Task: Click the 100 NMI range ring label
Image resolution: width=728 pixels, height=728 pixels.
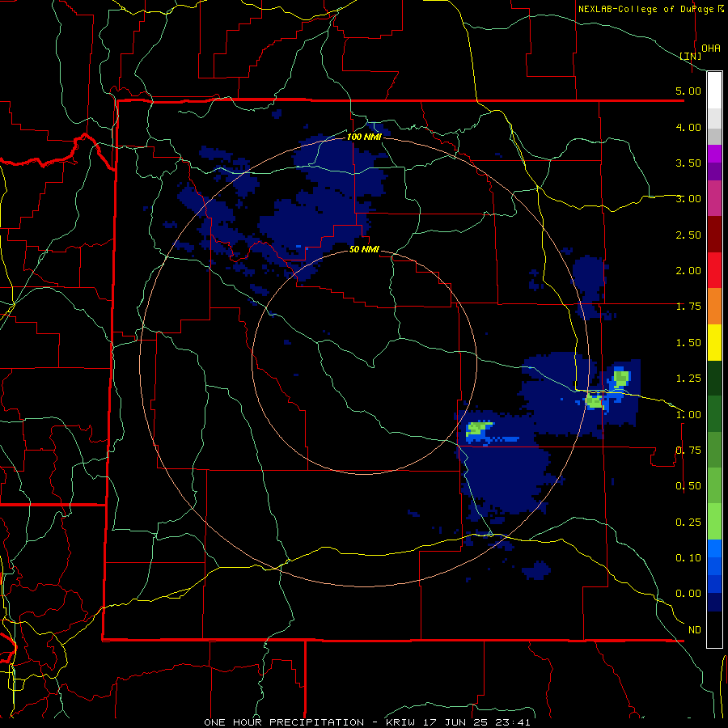Action: pyautogui.click(x=364, y=137)
